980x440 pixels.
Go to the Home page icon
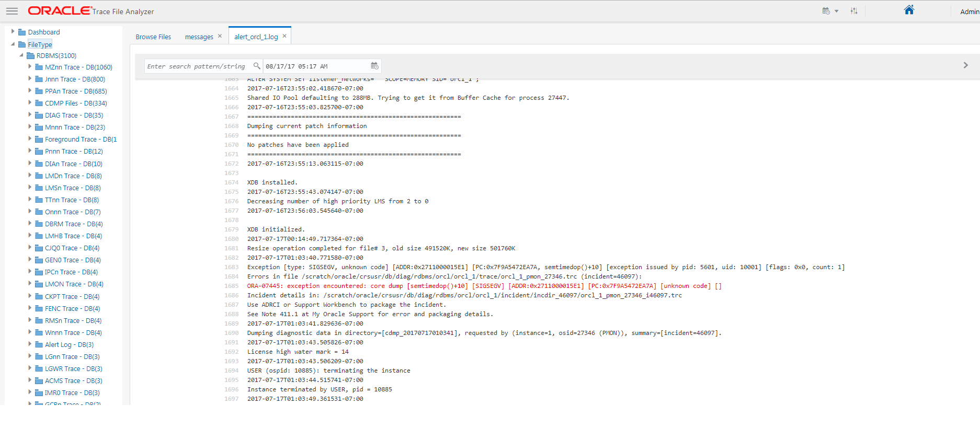pyautogui.click(x=909, y=10)
